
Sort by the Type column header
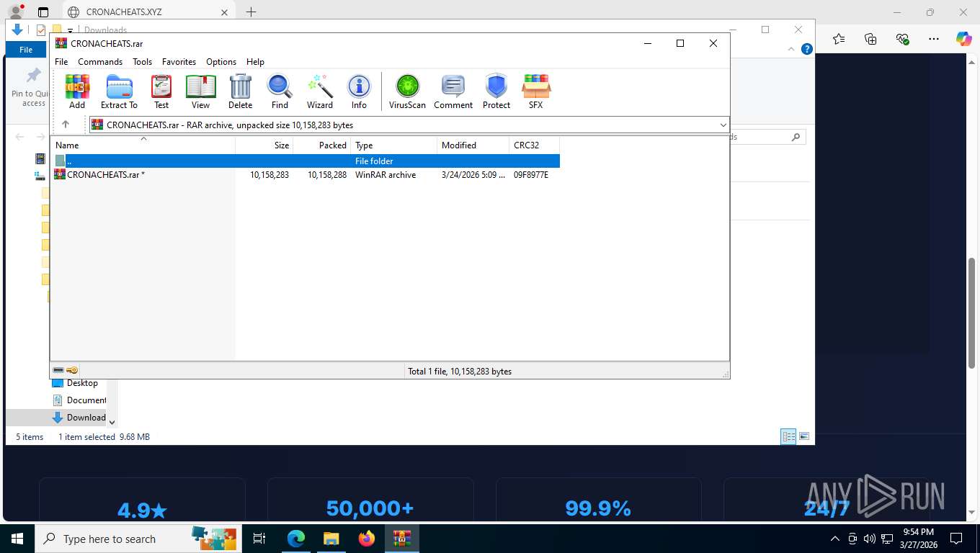click(x=394, y=145)
